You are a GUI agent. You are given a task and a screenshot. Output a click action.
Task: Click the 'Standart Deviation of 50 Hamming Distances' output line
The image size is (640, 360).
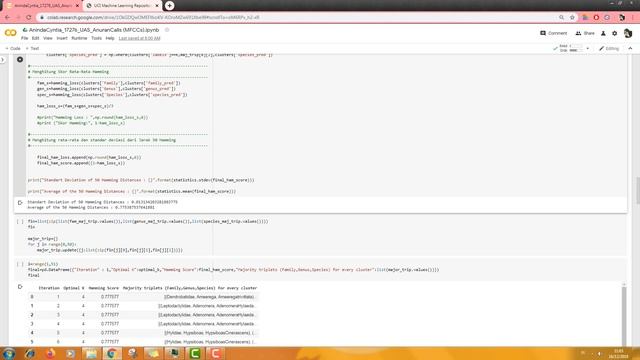click(x=102, y=202)
